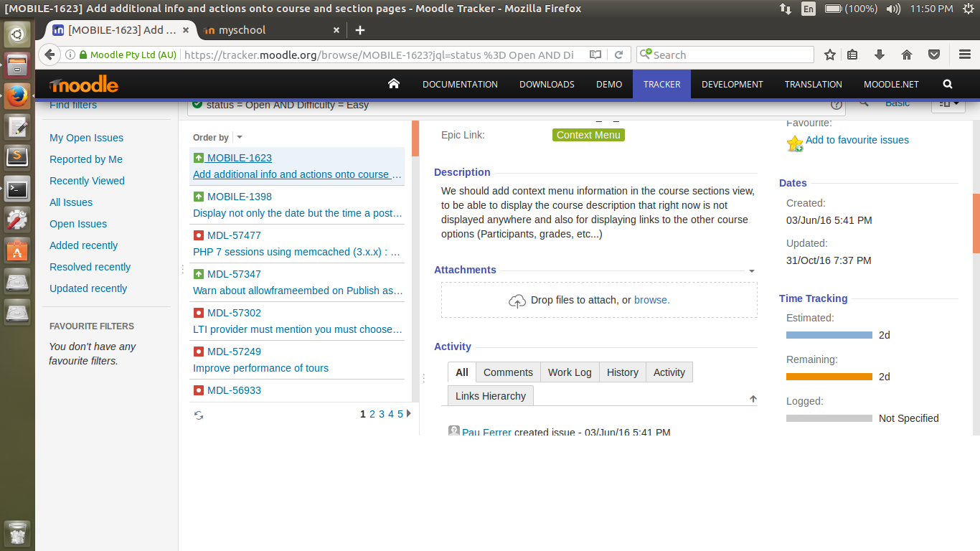Open the DEVELOPMENT nav item
Image resolution: width=980 pixels, height=551 pixels.
[x=732, y=84]
